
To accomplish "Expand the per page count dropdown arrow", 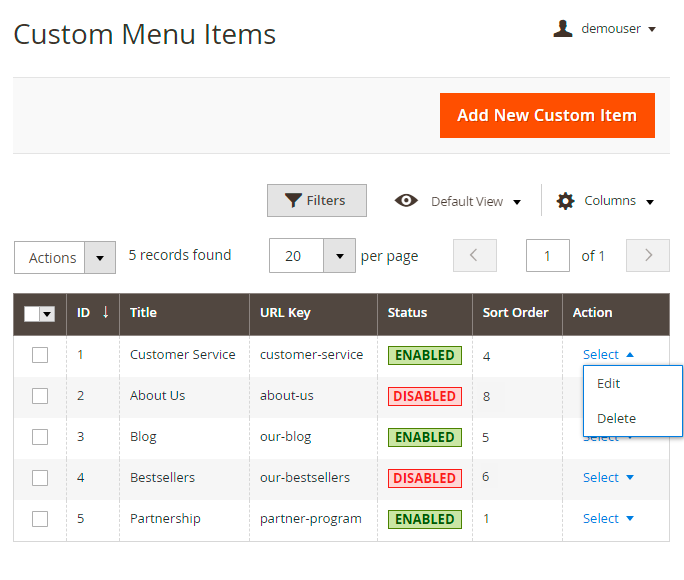I will [x=340, y=256].
